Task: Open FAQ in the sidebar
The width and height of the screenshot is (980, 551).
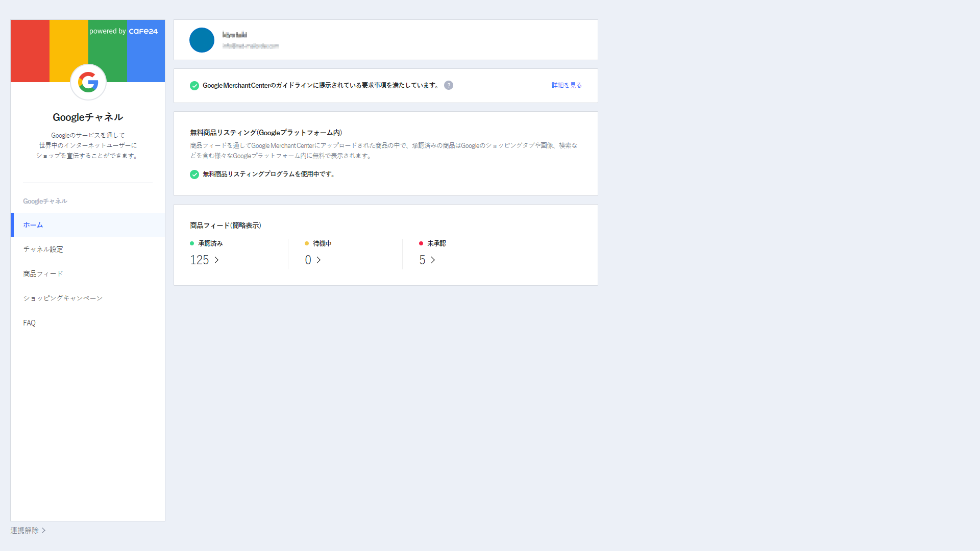Action: [88, 323]
